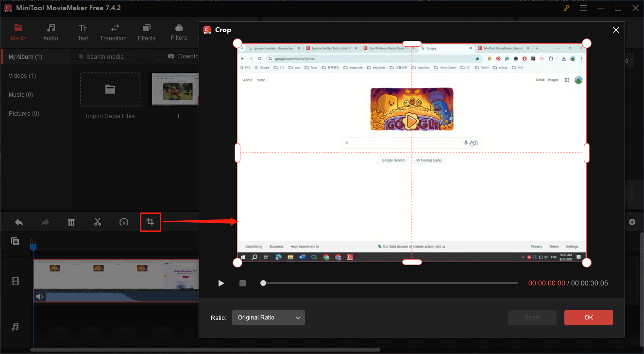
Task: Click the top-left crop corner handle
Action: tap(237, 43)
